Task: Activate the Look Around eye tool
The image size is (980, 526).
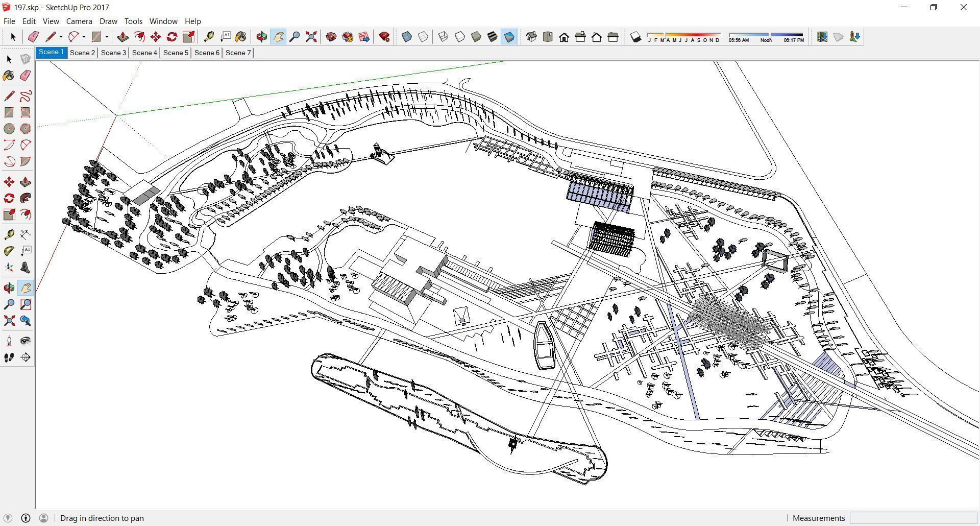Action: click(x=26, y=341)
